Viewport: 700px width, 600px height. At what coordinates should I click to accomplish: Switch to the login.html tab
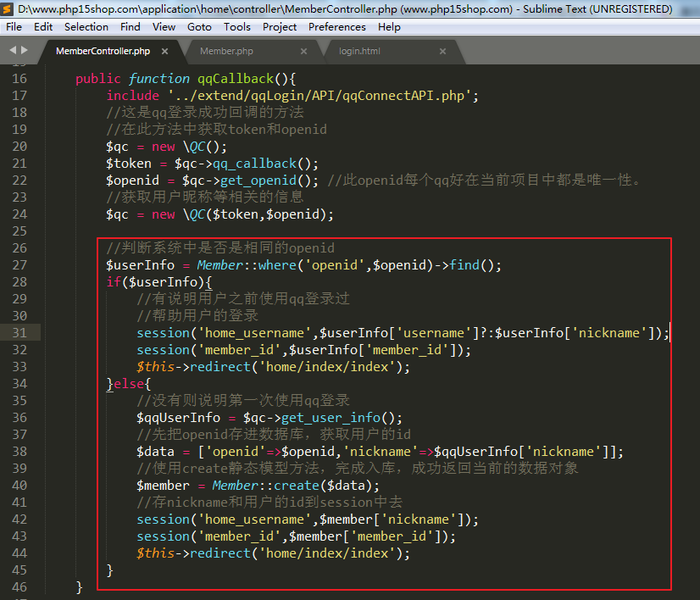coord(359,51)
